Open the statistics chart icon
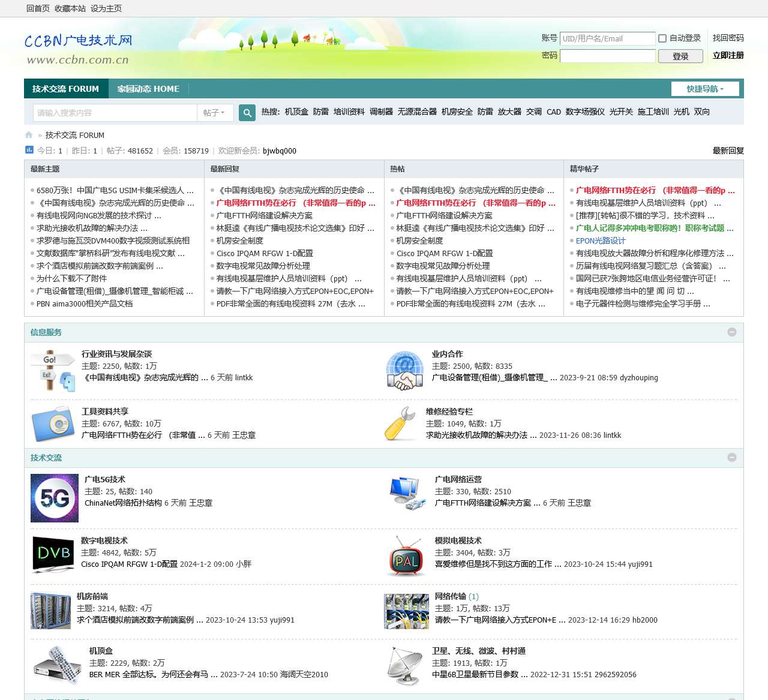 point(29,150)
